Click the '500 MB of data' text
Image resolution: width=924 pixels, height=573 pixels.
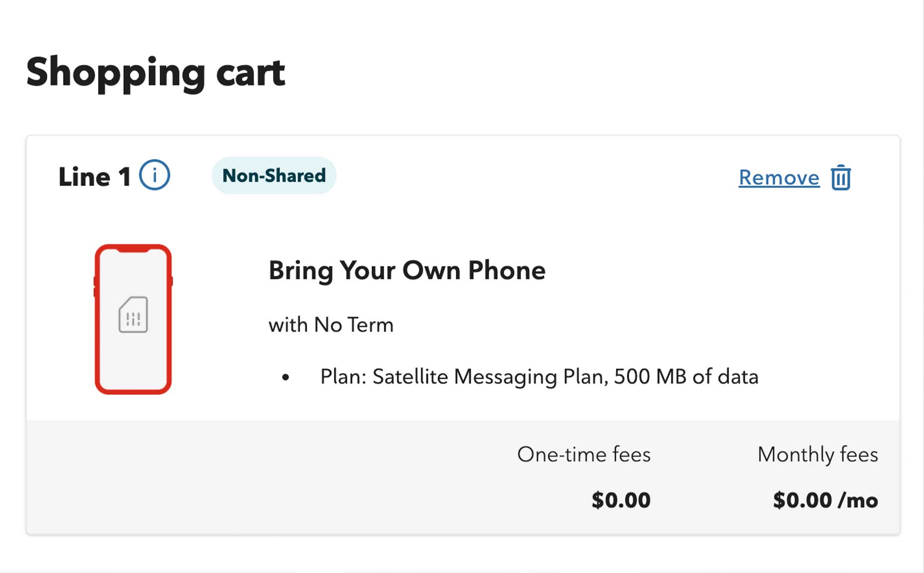tap(686, 377)
